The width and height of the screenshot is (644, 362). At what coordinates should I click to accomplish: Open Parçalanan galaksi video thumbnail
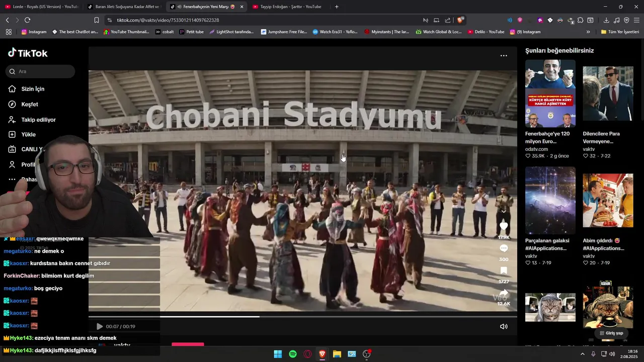550,201
